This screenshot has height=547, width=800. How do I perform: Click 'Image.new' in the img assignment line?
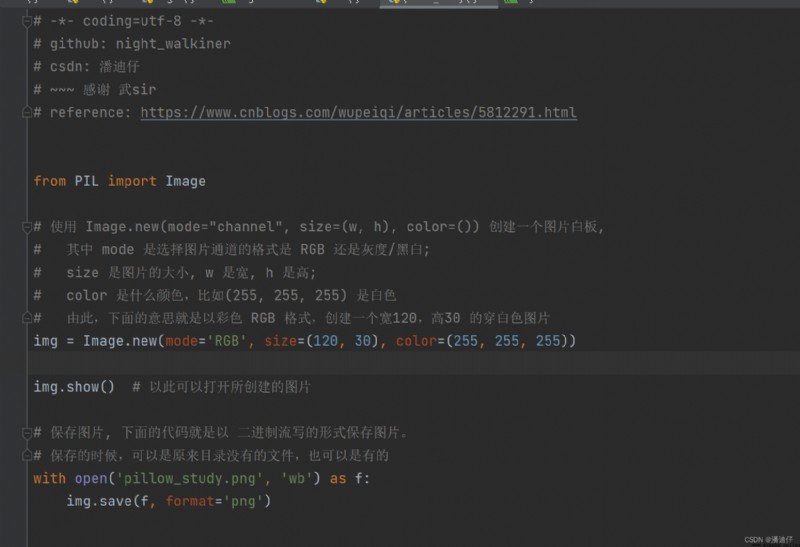pos(120,341)
